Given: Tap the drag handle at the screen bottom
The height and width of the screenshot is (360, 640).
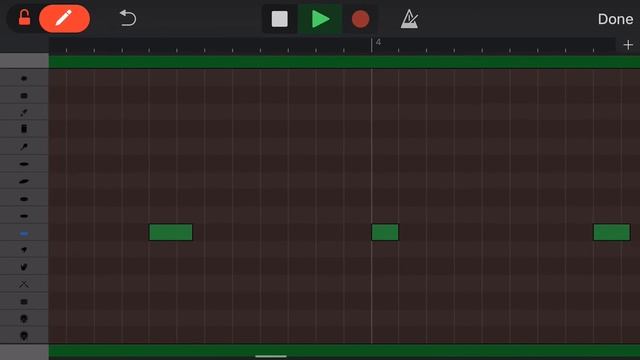Looking at the screenshot, I should (x=271, y=356).
